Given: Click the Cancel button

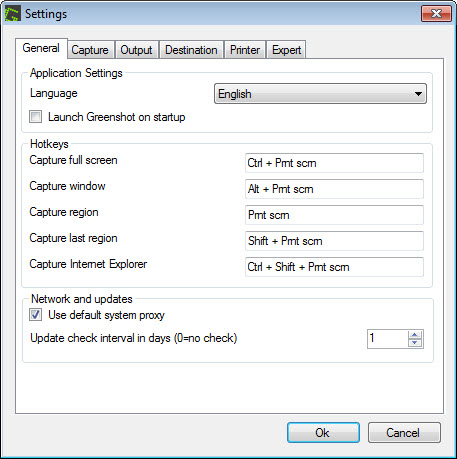Looking at the screenshot, I should click(x=404, y=433).
